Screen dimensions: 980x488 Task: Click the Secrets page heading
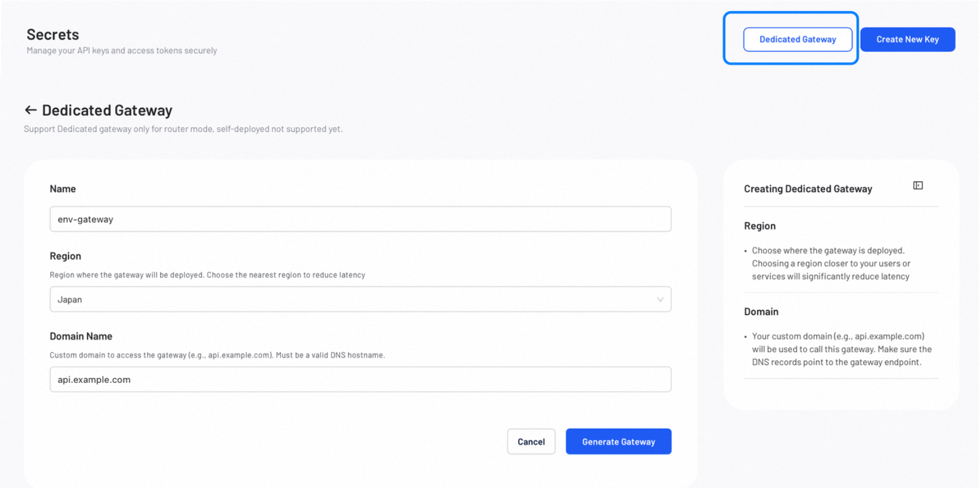[53, 34]
